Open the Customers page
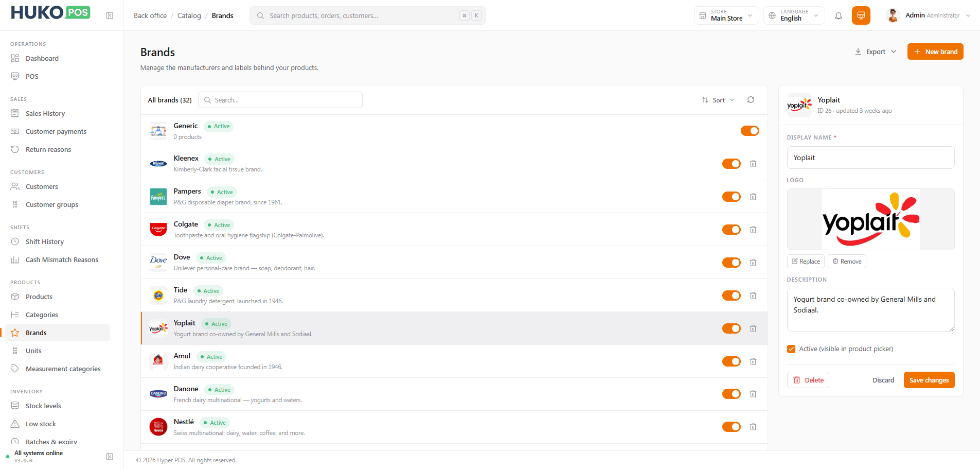 pyautogui.click(x=58, y=186)
